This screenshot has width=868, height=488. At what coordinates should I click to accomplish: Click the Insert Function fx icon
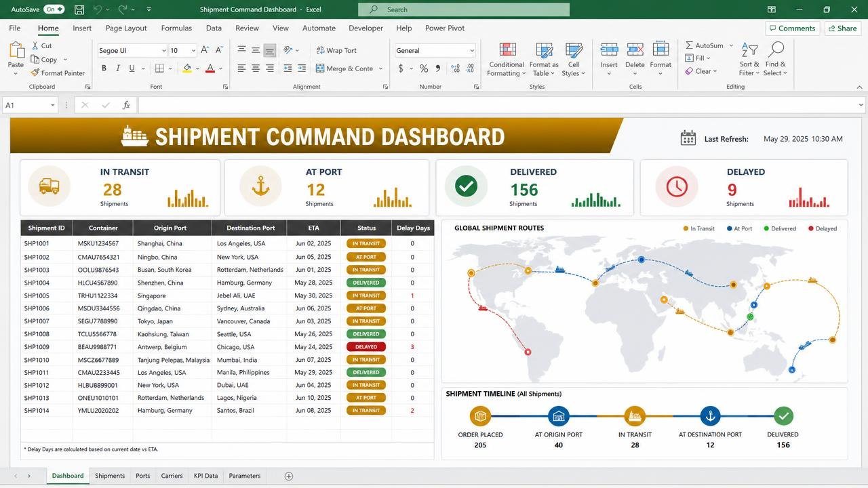126,105
